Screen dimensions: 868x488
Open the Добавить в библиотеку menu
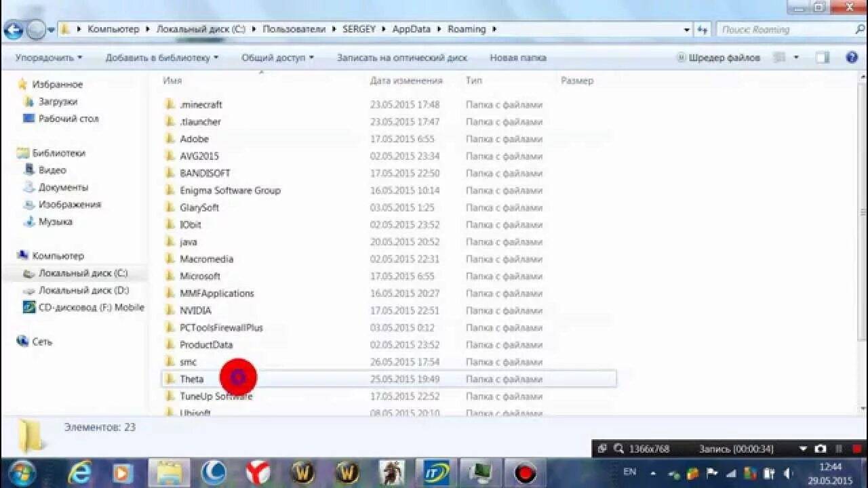pos(161,58)
